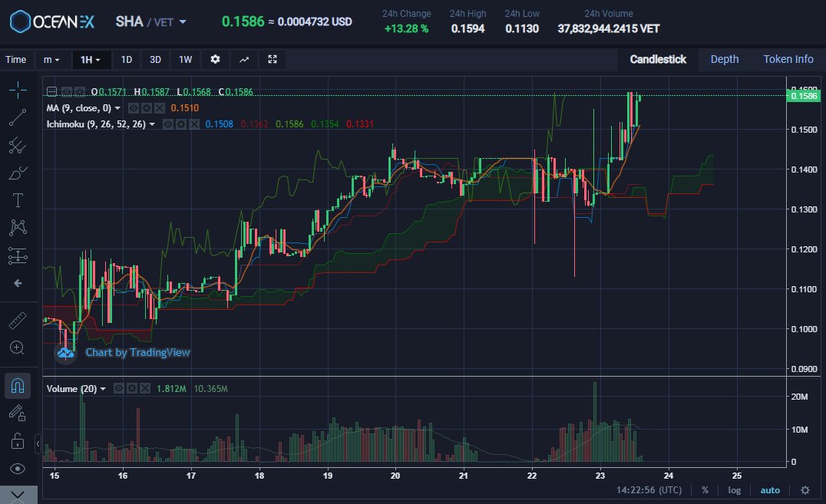Image resolution: width=826 pixels, height=504 pixels.
Task: Hide the MA indicator with its eye toggle
Action: (x=134, y=108)
